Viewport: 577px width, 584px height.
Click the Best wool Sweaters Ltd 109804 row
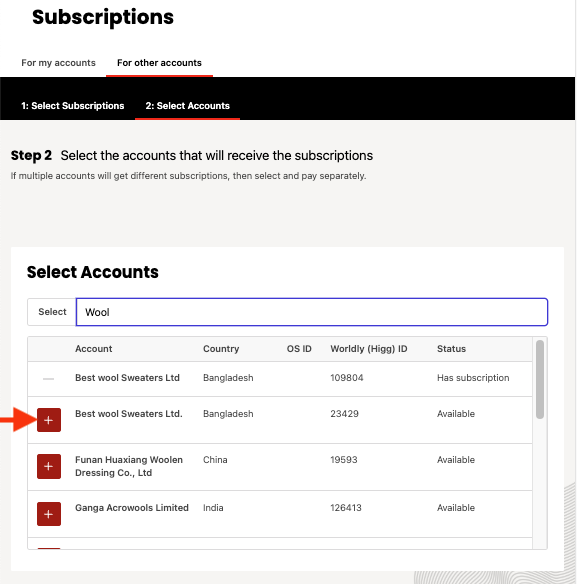tap(280, 379)
